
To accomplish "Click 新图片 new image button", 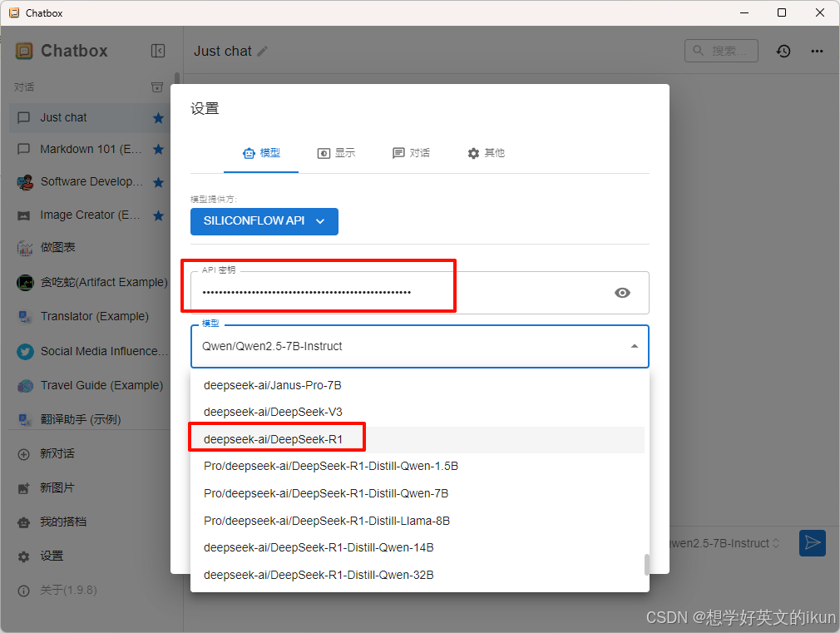I will pyautogui.click(x=90, y=488).
